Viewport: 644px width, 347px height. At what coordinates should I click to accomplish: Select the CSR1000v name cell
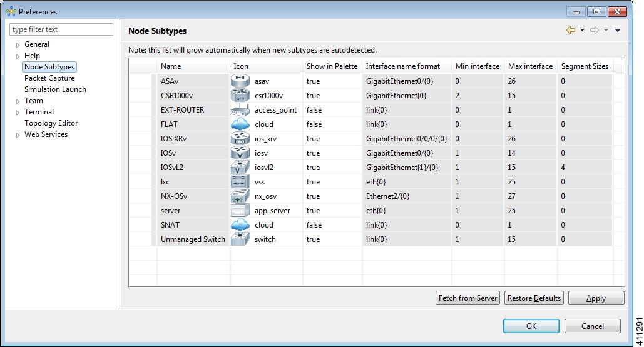pos(193,95)
